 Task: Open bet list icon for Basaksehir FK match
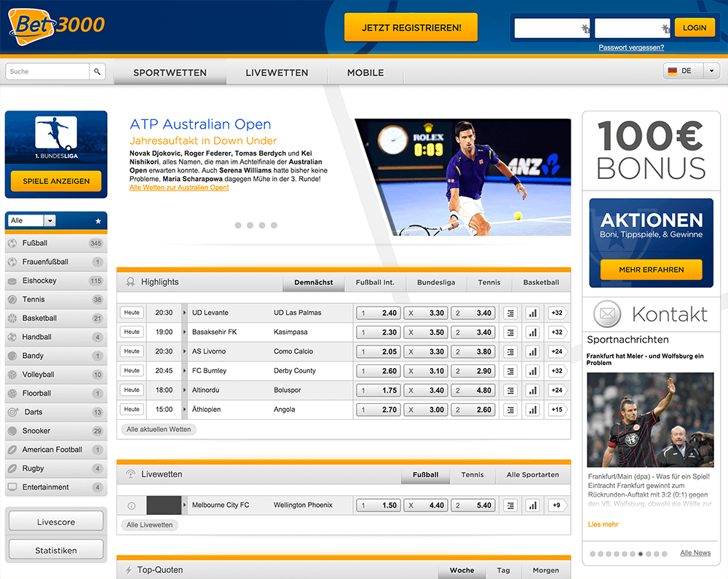click(511, 332)
